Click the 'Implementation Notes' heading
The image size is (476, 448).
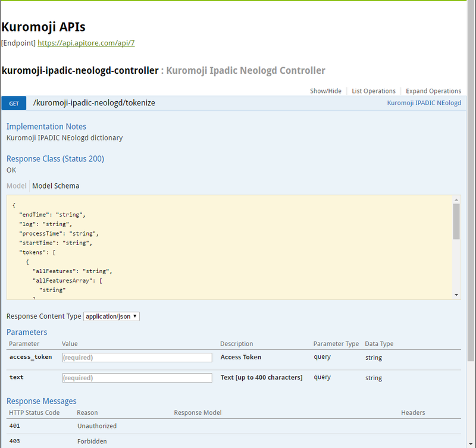click(46, 127)
